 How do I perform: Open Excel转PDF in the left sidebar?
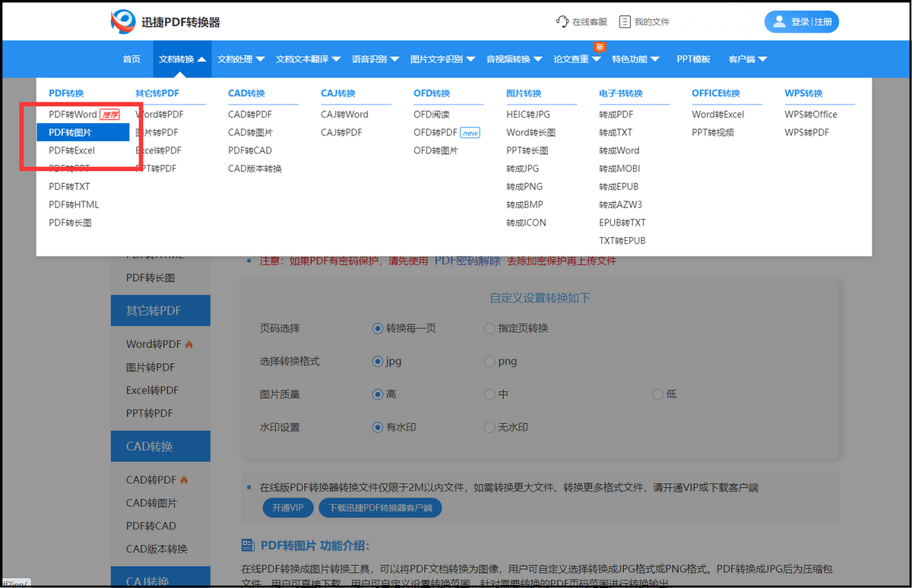(152, 390)
